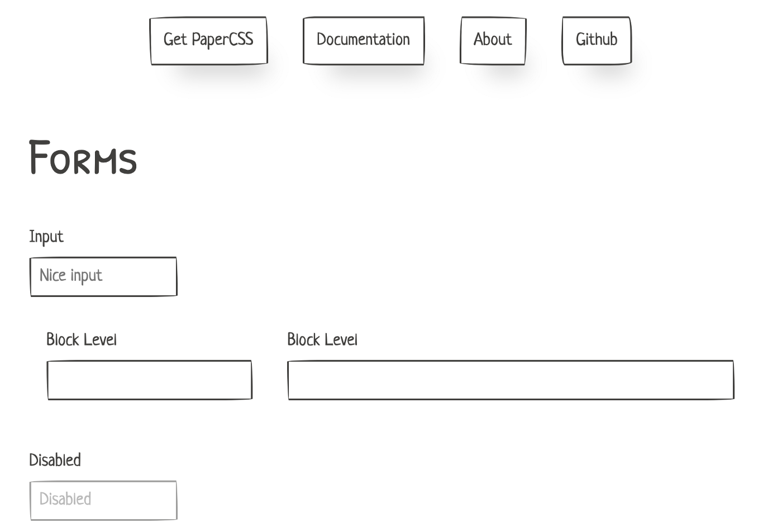
Task: Go to the Documentation page
Action: click(x=364, y=41)
